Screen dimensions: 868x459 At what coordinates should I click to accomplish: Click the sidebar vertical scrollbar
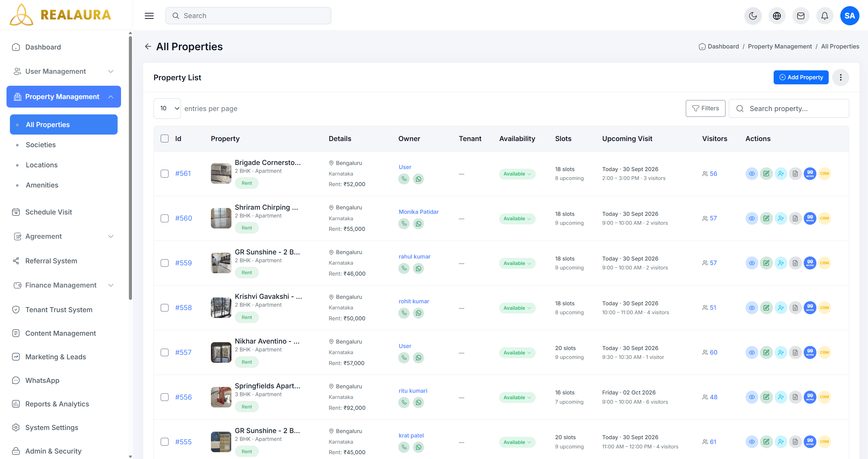point(130,167)
